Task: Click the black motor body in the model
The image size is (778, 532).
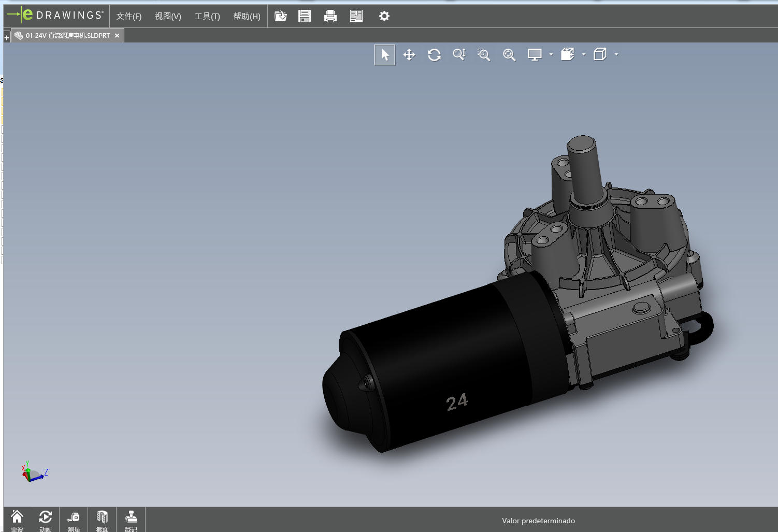Action: 445,363
